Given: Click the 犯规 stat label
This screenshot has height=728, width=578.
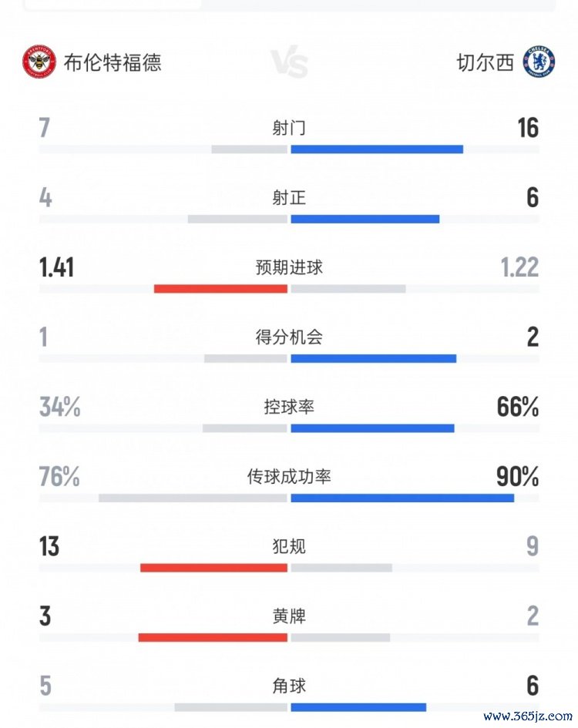Looking at the screenshot, I should [x=289, y=547].
